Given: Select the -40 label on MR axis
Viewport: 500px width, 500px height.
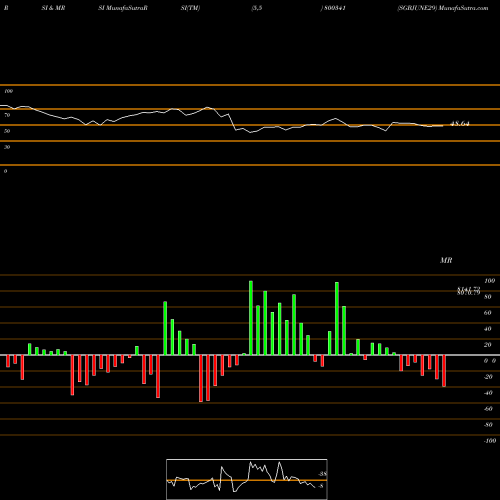Looking at the screenshot, I should 488,393.
